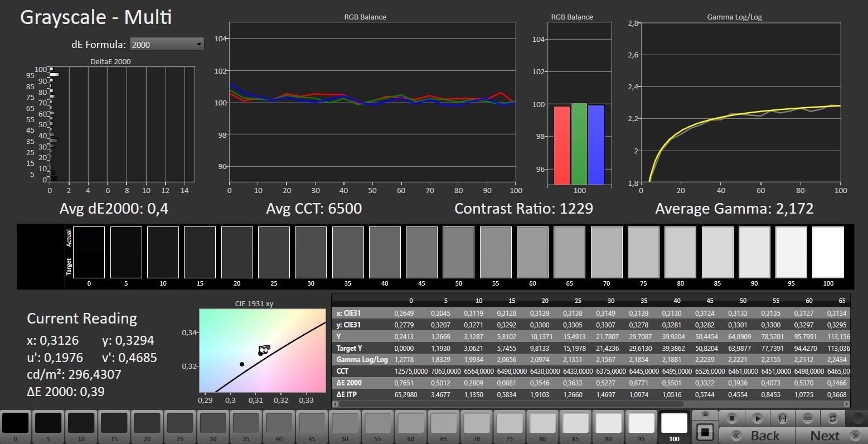Open the dE Formula dropdown

167,45
